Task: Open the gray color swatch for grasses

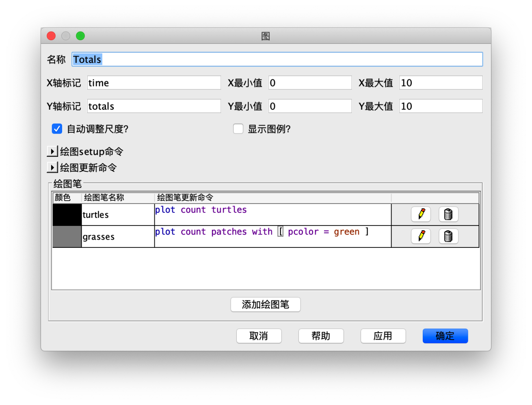Action: point(67,236)
